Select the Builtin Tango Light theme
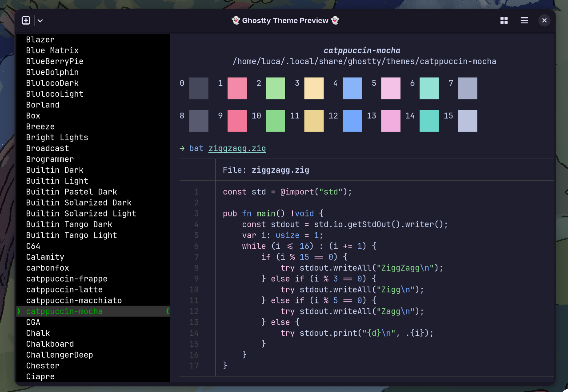Image resolution: width=568 pixels, height=392 pixels. pos(93,235)
